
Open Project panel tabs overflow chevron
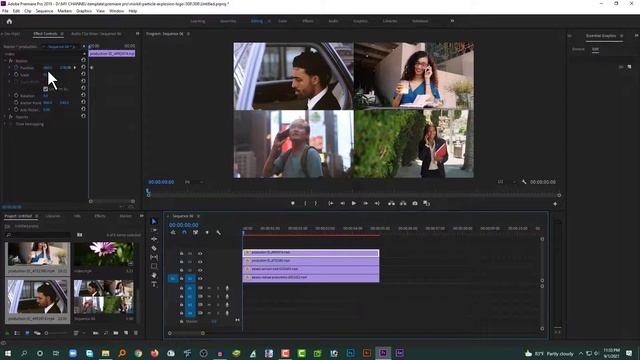(x=142, y=216)
